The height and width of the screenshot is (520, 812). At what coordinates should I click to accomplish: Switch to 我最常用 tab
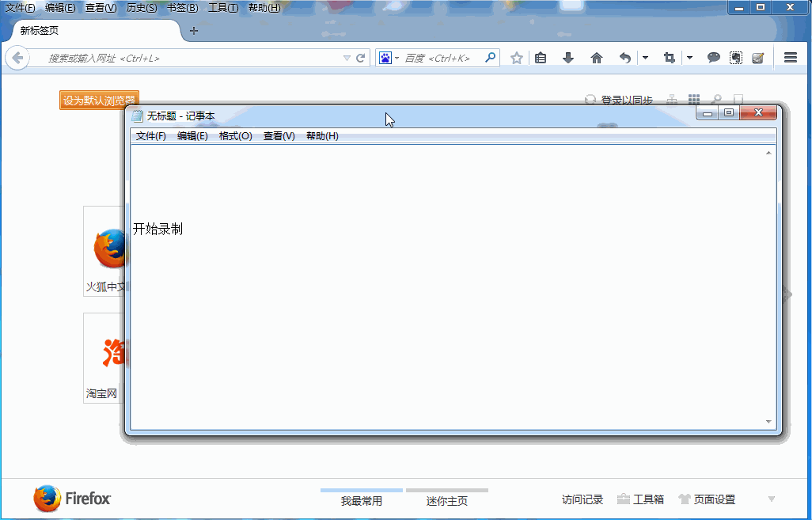362,498
